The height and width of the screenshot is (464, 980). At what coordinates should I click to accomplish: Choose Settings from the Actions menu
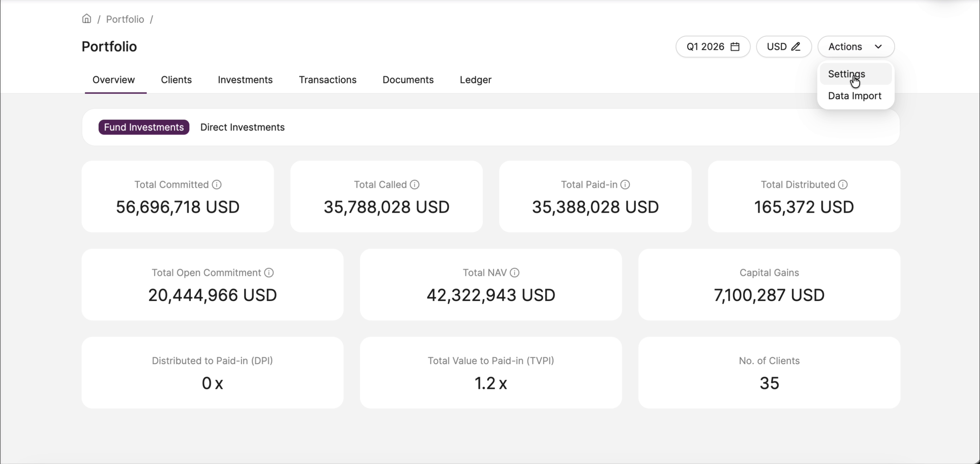(856, 74)
